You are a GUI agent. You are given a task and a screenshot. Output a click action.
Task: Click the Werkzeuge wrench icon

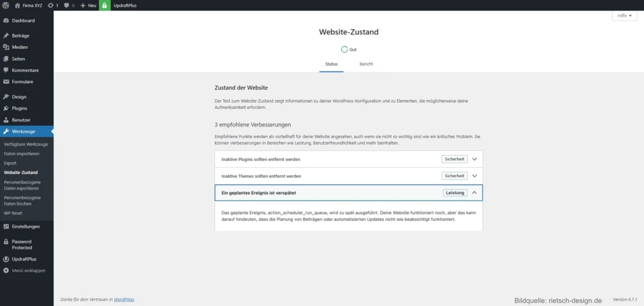coord(6,131)
